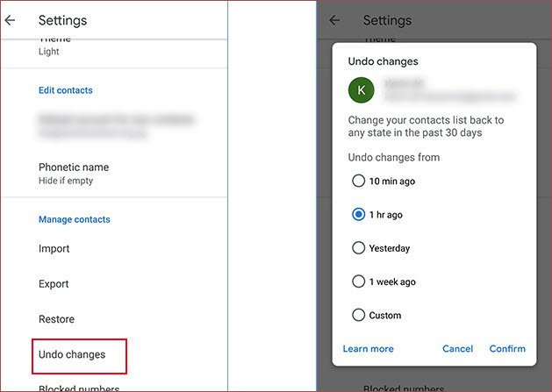552x392 pixels.
Task: Open the Phonetic name setting
Action: [74, 173]
